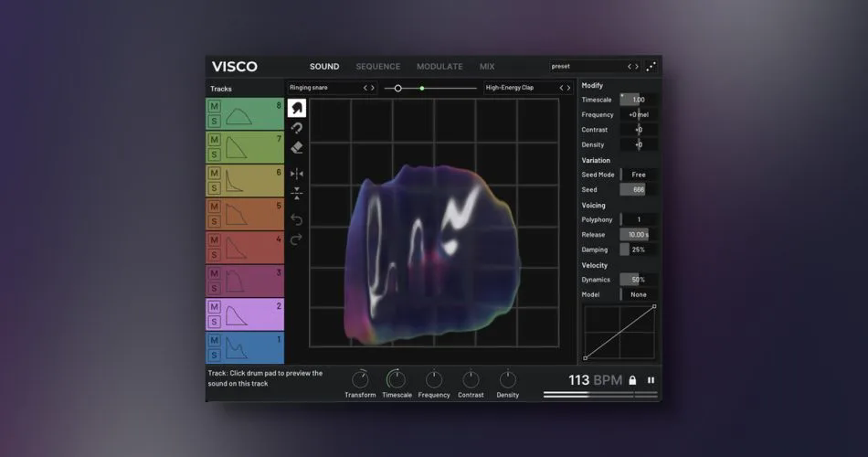Mute track 5

(x=214, y=207)
